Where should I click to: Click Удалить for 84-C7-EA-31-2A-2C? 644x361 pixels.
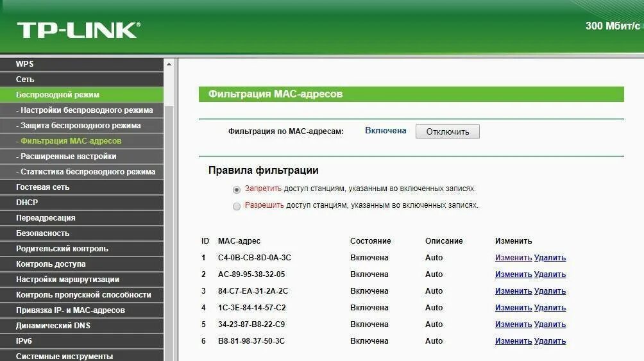click(550, 290)
